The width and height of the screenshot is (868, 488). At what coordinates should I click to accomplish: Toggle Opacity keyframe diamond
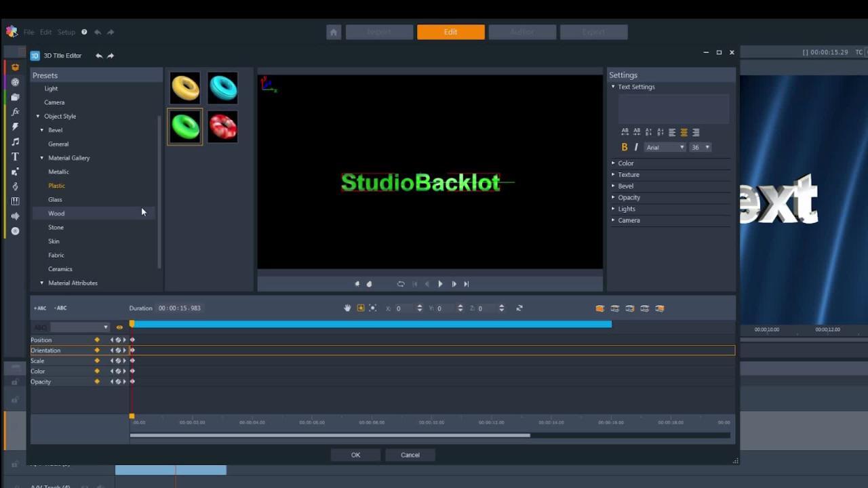point(97,382)
